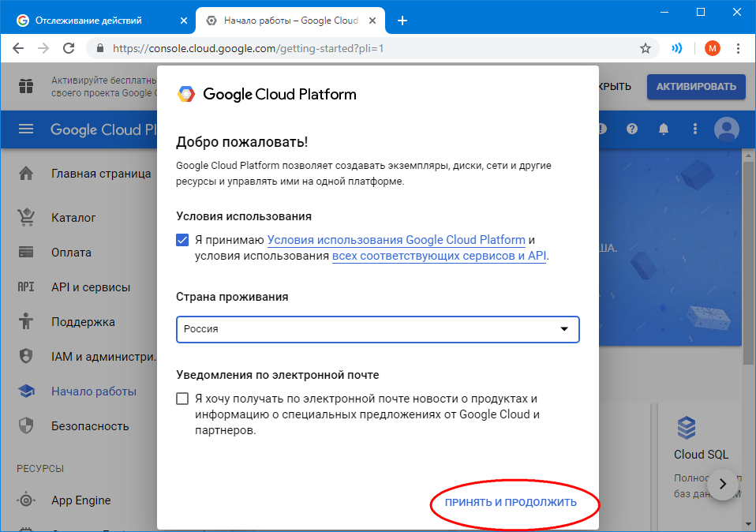Viewport: 756px width, 532px height.
Task: Click the Страна проживания label
Action: pos(232,297)
